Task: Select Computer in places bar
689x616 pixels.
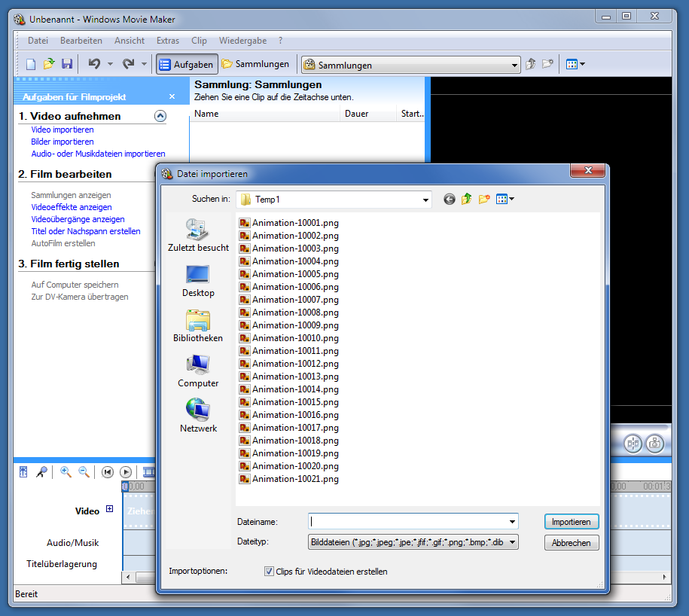Action: [x=198, y=371]
